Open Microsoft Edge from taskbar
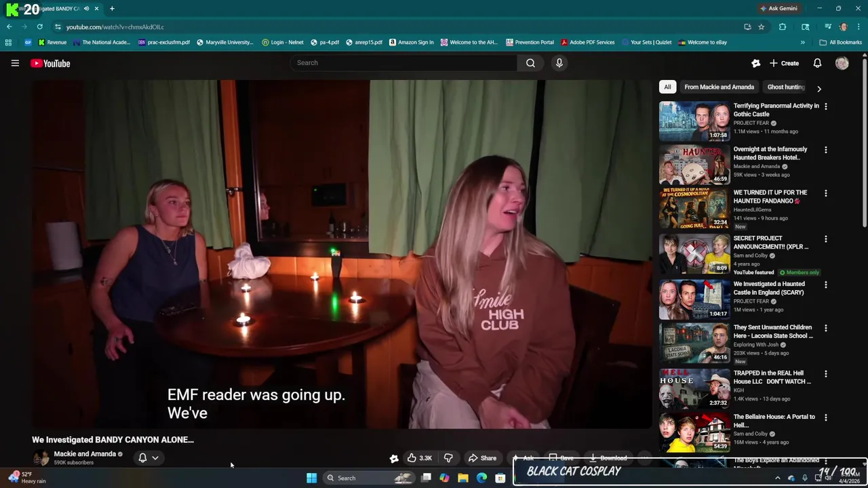Screen dimensions: 868x488 click(x=481, y=478)
